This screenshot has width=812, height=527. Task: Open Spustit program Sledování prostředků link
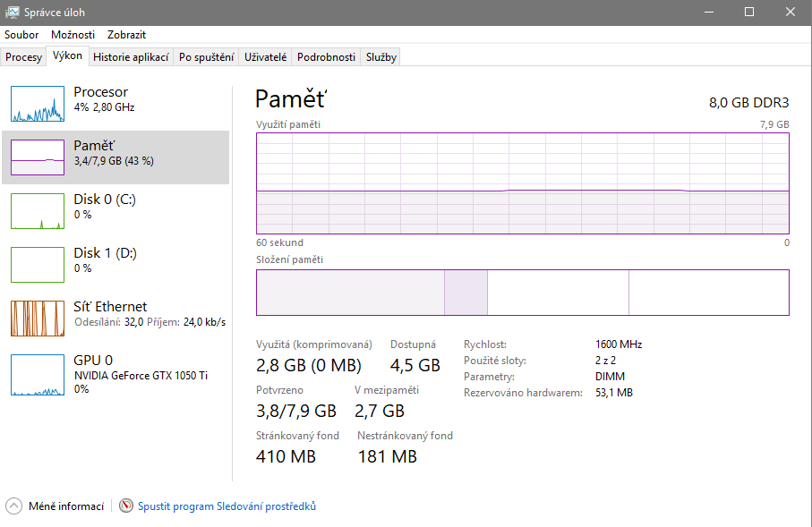[x=227, y=506]
